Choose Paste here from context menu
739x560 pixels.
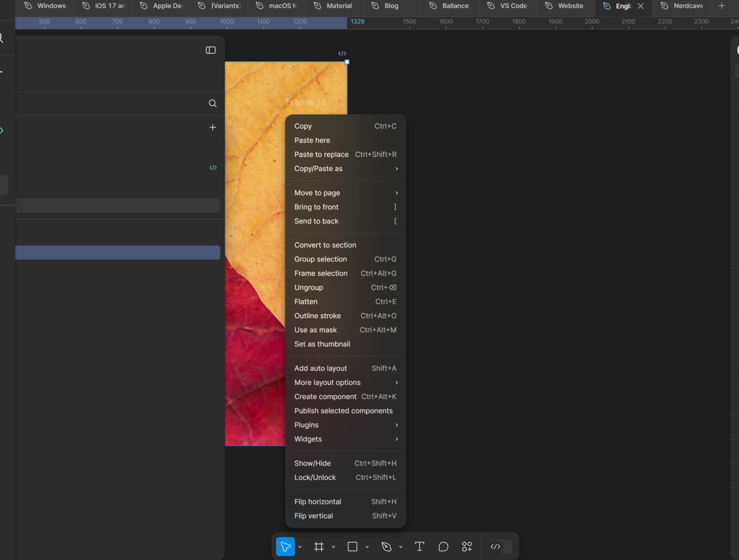click(345, 140)
